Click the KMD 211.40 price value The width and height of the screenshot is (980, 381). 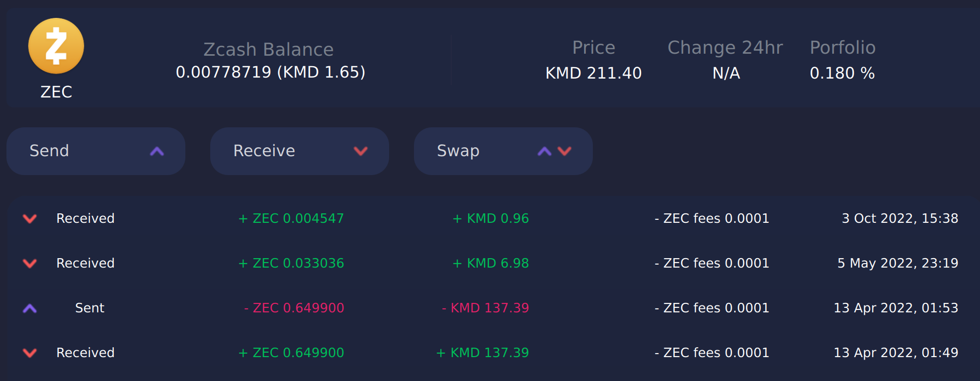pyautogui.click(x=593, y=73)
